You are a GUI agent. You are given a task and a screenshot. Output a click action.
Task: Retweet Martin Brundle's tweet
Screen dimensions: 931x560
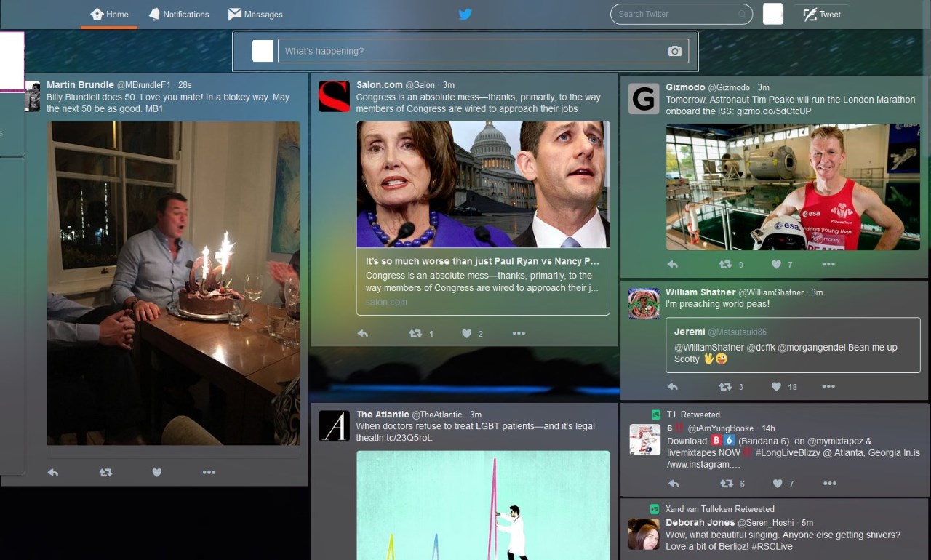[x=105, y=472]
